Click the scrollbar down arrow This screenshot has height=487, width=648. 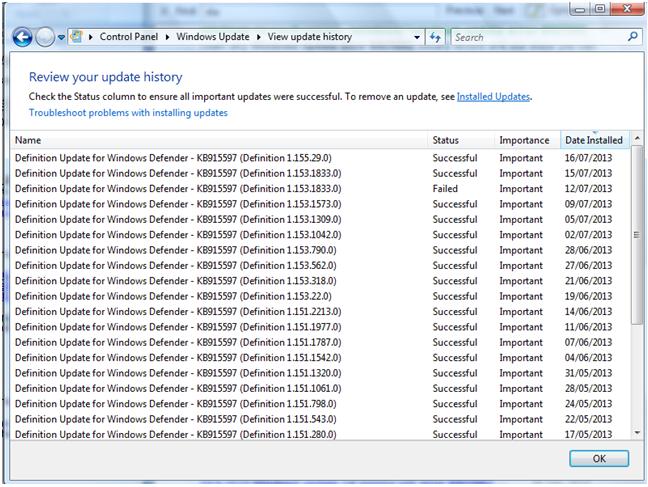pyautogui.click(x=637, y=433)
